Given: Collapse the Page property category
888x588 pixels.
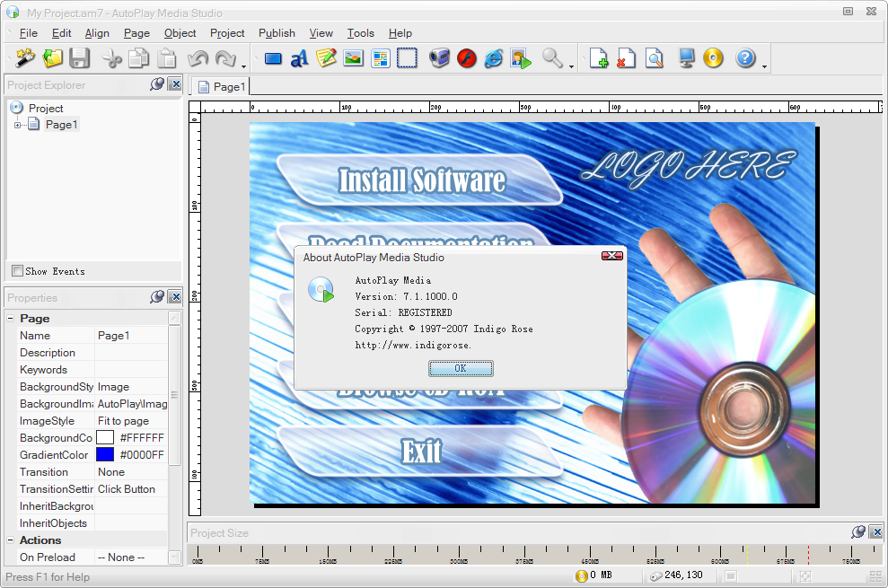Looking at the screenshot, I should tap(10, 319).
